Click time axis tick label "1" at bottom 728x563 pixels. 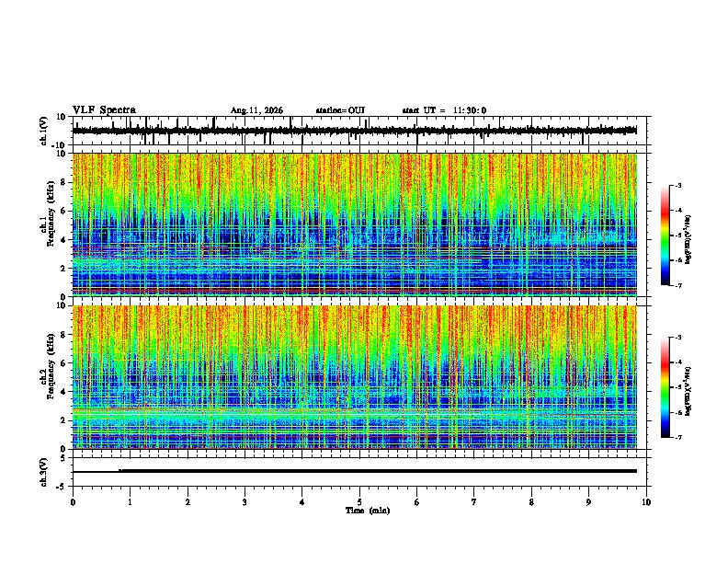point(130,501)
